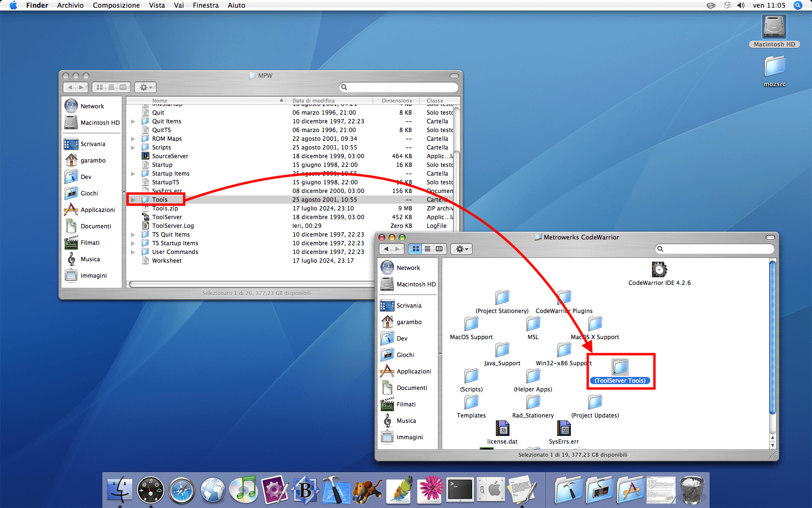Select the (Helper Apps) folder

[533, 375]
